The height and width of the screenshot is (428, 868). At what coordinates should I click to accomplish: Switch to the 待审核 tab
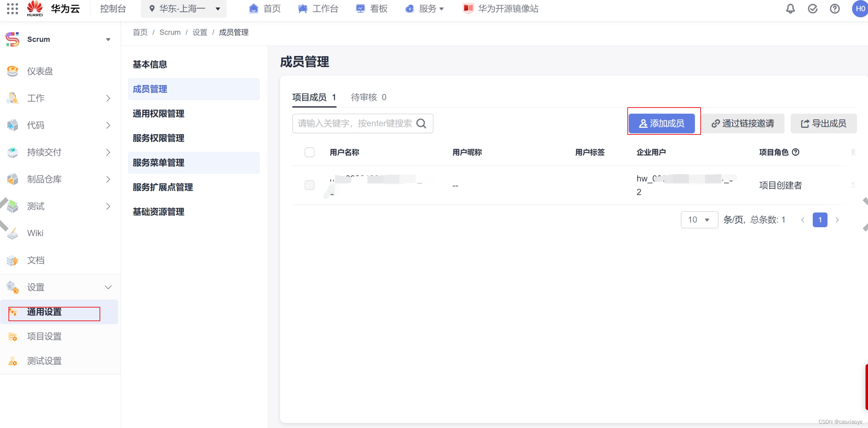[x=368, y=97]
